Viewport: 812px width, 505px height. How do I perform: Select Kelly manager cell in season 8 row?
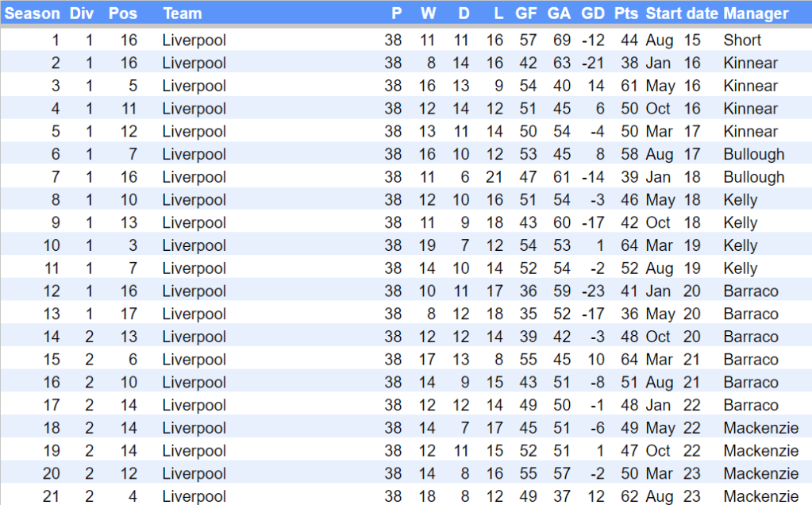coord(741,200)
